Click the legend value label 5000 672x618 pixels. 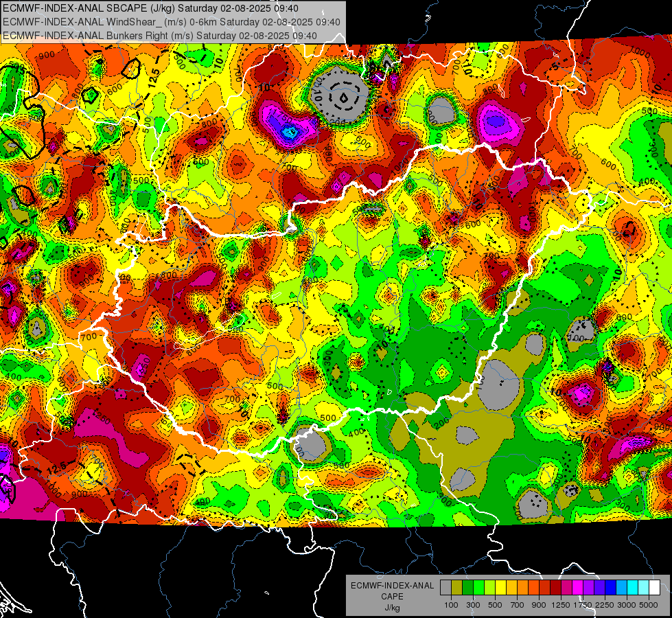coord(649,605)
